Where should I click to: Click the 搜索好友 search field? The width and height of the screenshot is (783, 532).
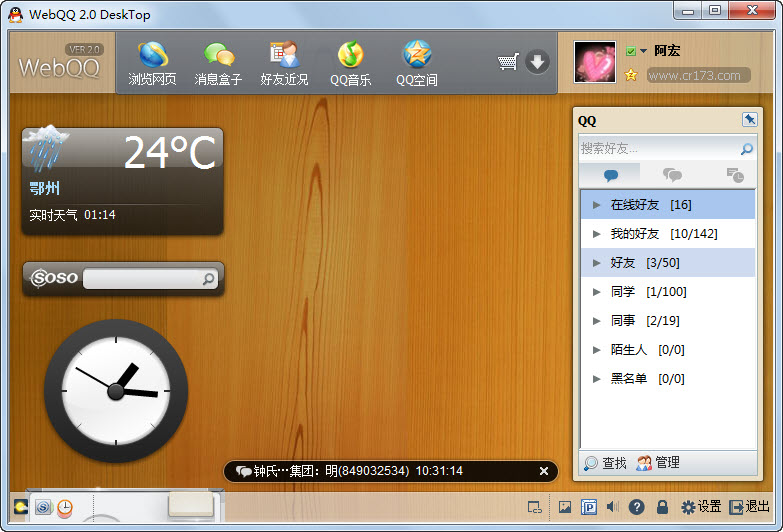click(658, 149)
